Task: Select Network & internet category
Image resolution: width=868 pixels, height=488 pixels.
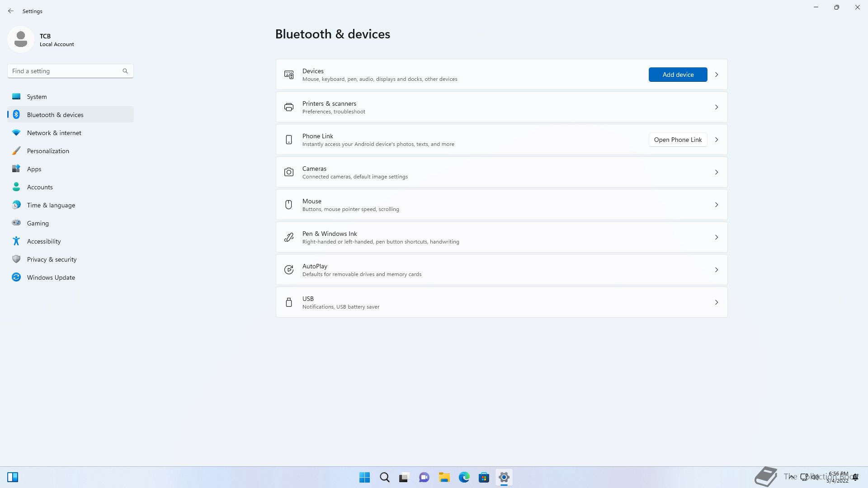Action: coord(71,133)
